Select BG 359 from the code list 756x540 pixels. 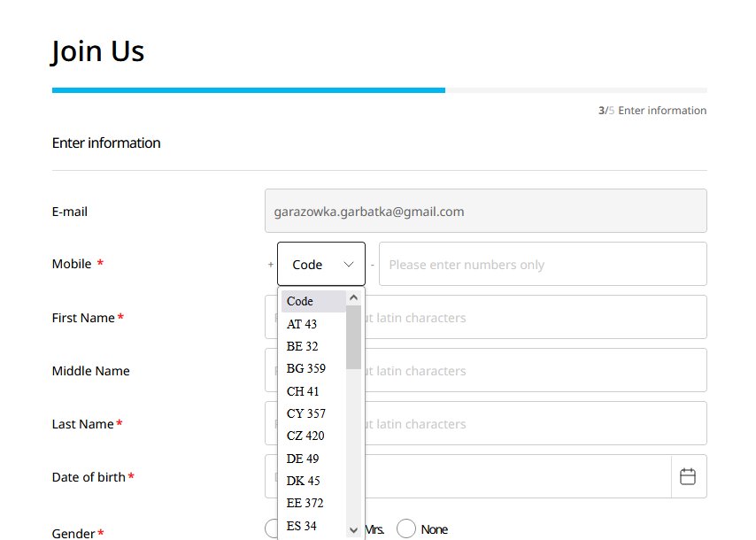tap(313, 368)
